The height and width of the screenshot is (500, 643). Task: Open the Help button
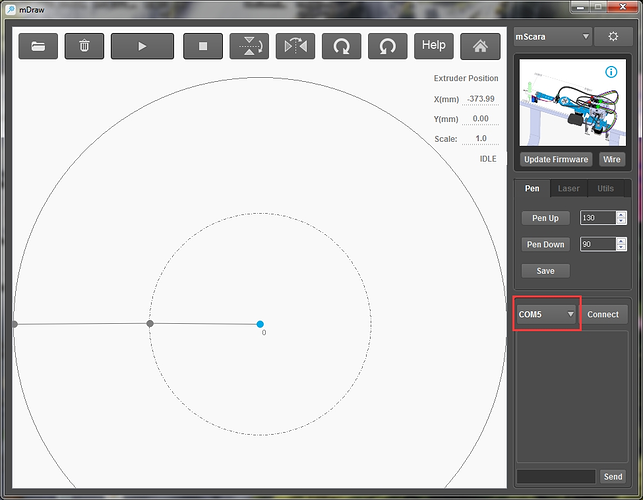(x=434, y=46)
